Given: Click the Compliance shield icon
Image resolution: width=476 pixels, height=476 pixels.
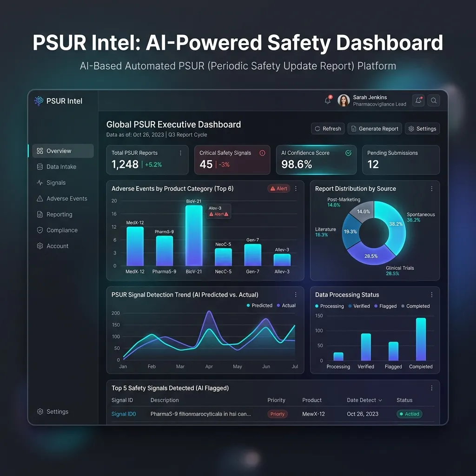Looking at the screenshot, I should tap(40, 230).
